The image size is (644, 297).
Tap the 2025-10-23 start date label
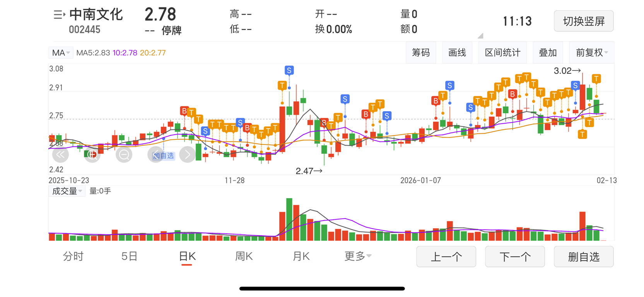pos(69,180)
